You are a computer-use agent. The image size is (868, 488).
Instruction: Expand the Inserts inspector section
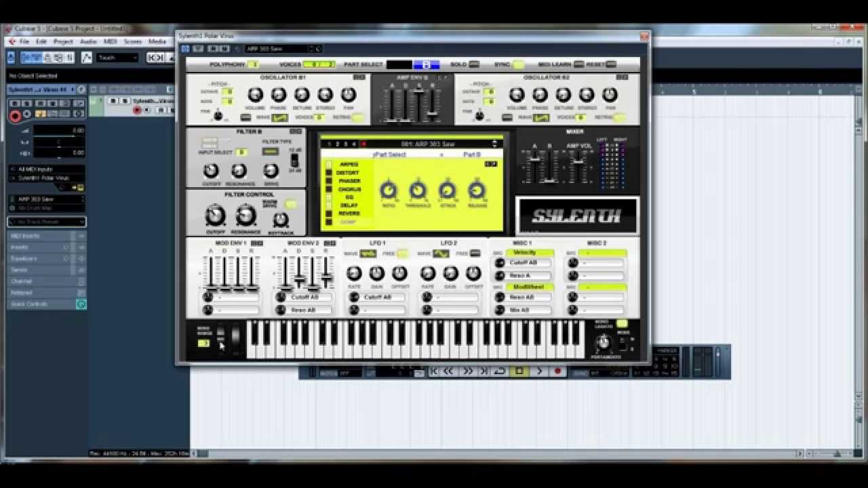click(x=47, y=247)
